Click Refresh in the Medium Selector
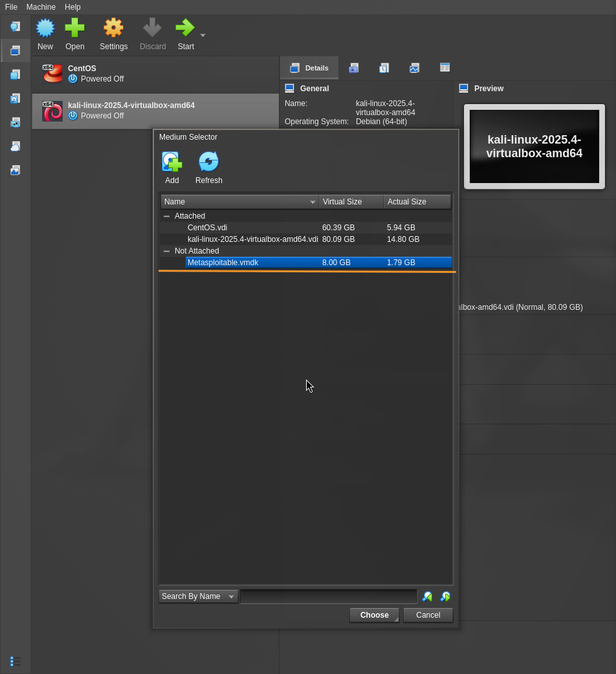This screenshot has width=616, height=674. (x=209, y=168)
